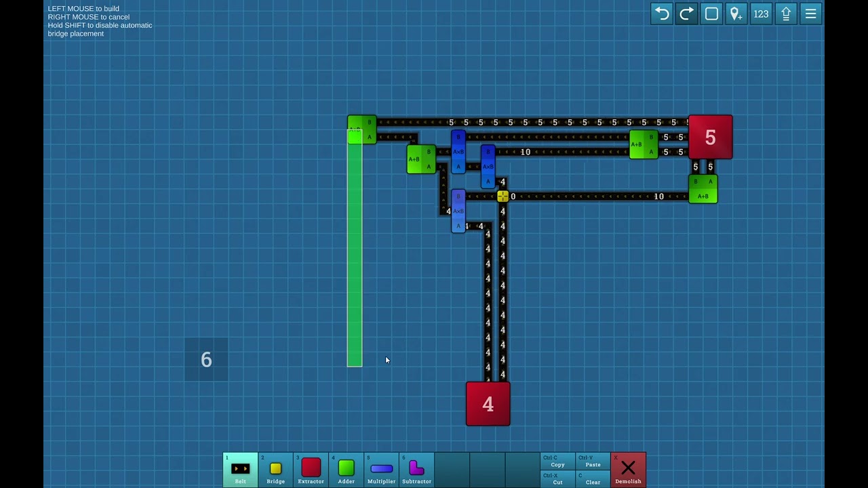Click the red 5 extractor block
This screenshot has width=868, height=488.
point(710,137)
